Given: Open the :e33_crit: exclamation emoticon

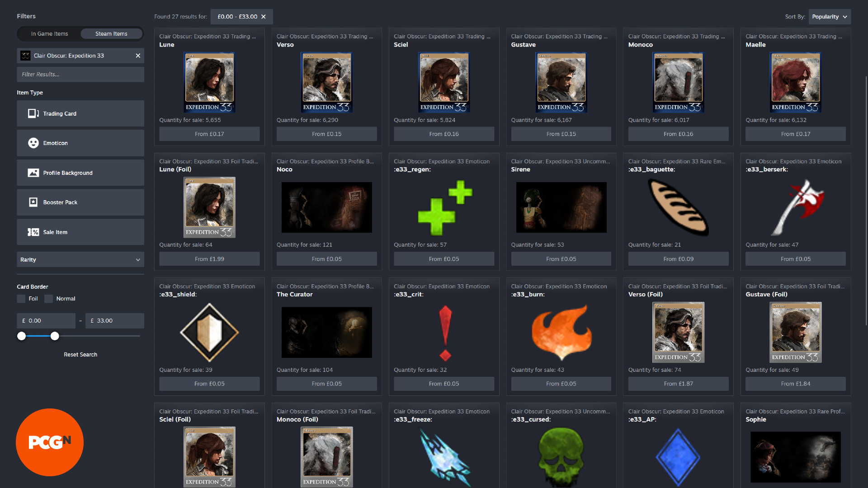Looking at the screenshot, I should coord(445,333).
